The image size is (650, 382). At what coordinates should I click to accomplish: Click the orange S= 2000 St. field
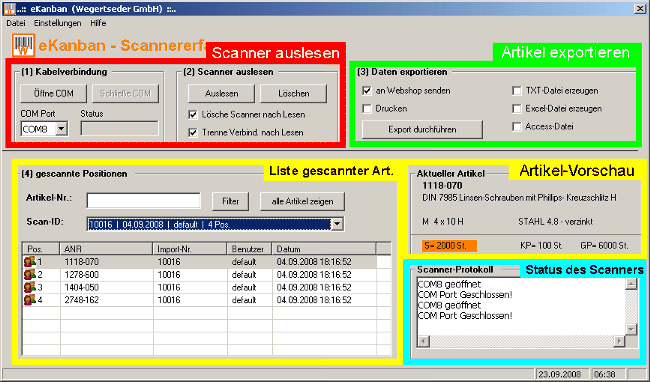(449, 246)
